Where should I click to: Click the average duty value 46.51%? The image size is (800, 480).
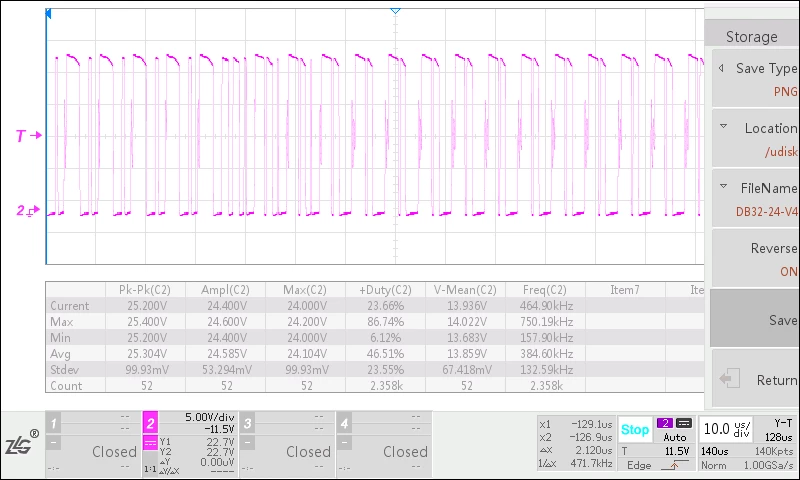pos(385,353)
